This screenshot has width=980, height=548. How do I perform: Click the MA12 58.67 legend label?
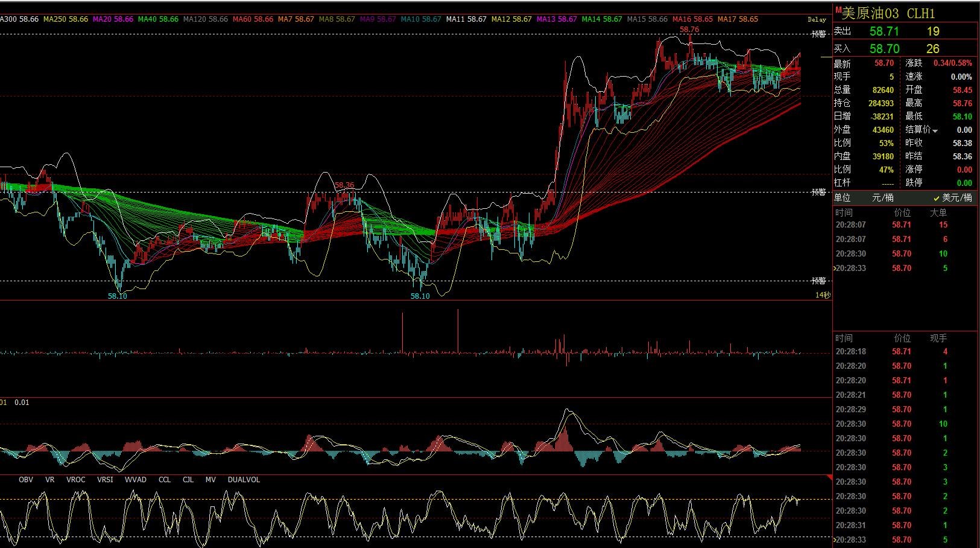(511, 19)
